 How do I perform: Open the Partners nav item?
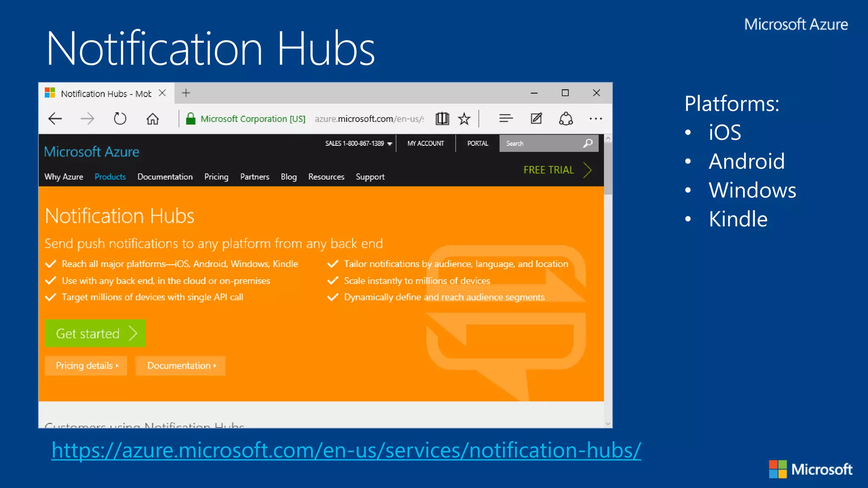coord(255,177)
